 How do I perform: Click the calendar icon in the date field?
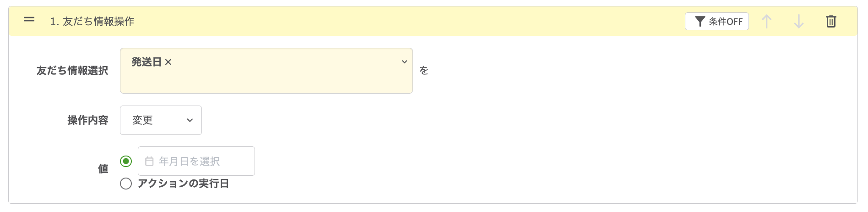pos(149,161)
